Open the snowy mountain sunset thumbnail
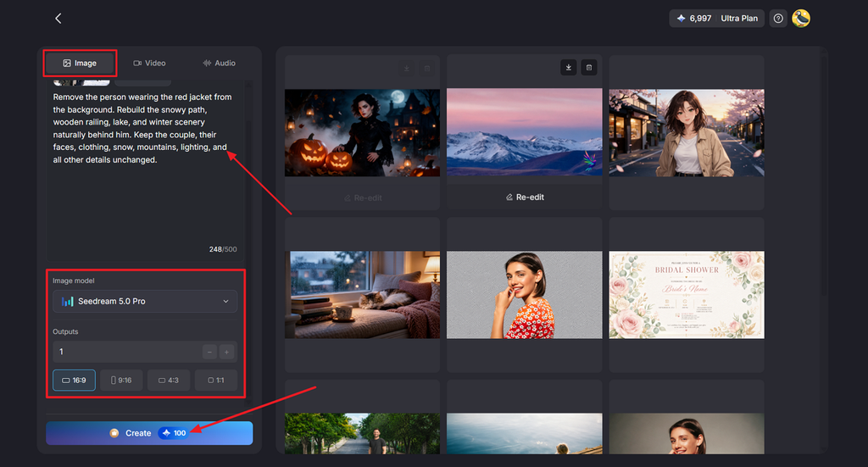Screen dimensions: 868x467 click(525, 133)
